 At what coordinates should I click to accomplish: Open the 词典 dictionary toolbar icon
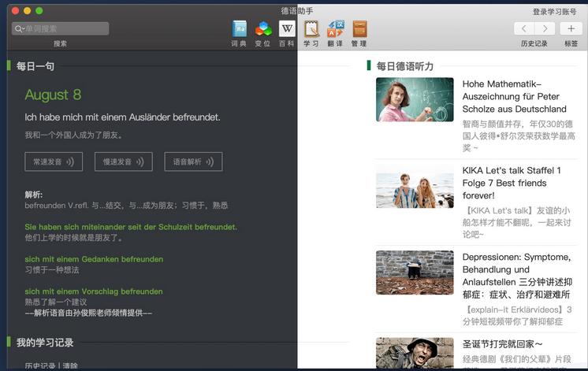click(x=240, y=29)
